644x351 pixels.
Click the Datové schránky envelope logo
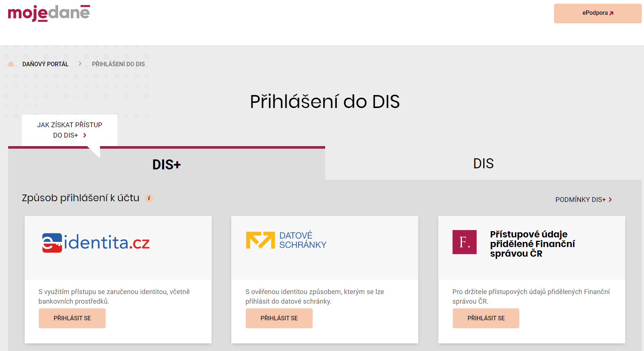pos(260,240)
